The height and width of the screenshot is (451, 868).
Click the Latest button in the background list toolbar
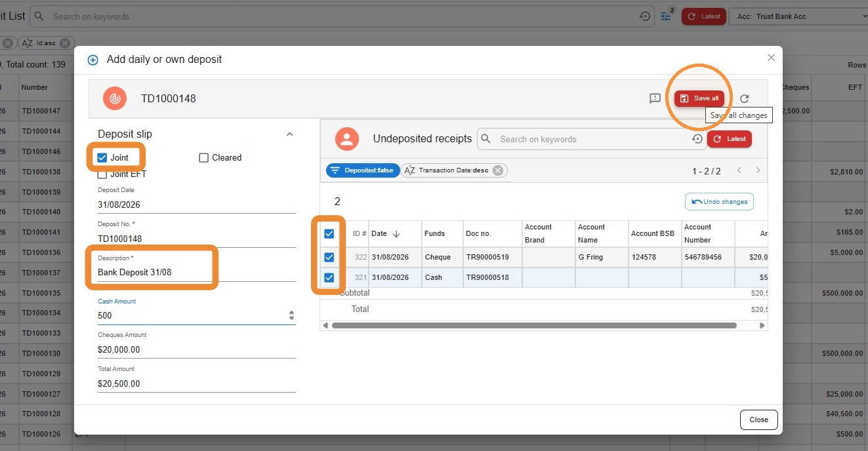[703, 16]
